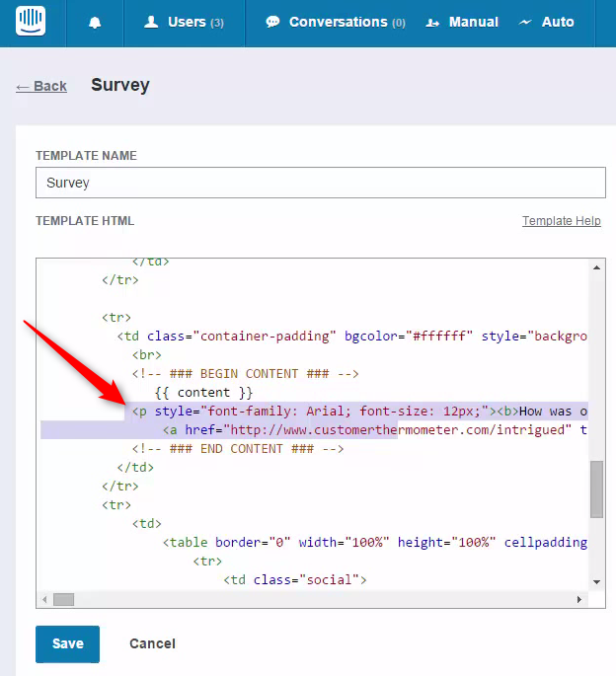Open the Users (3) tab

click(185, 23)
